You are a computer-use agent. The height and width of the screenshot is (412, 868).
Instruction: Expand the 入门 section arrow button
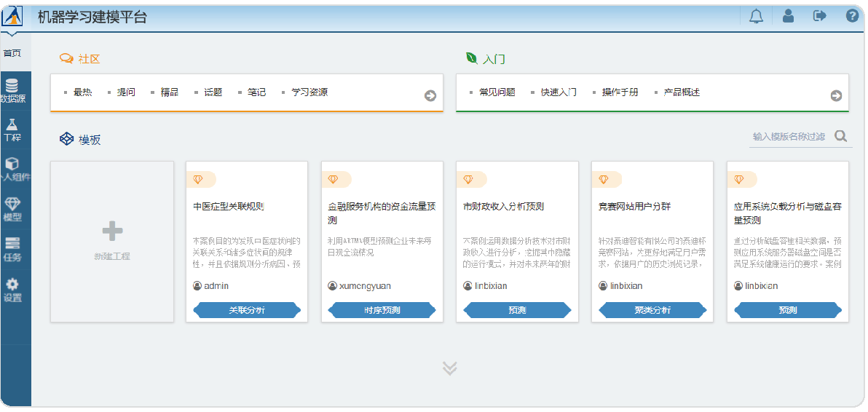click(836, 95)
